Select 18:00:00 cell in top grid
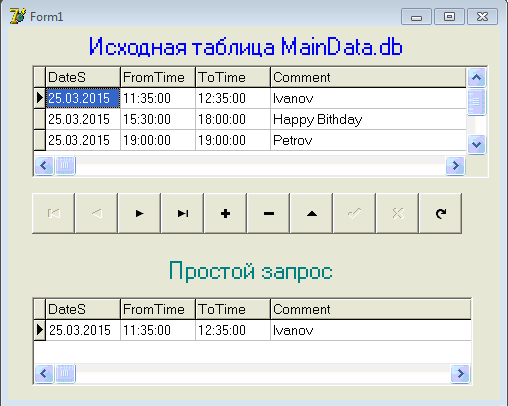The image size is (508, 406). click(233, 119)
